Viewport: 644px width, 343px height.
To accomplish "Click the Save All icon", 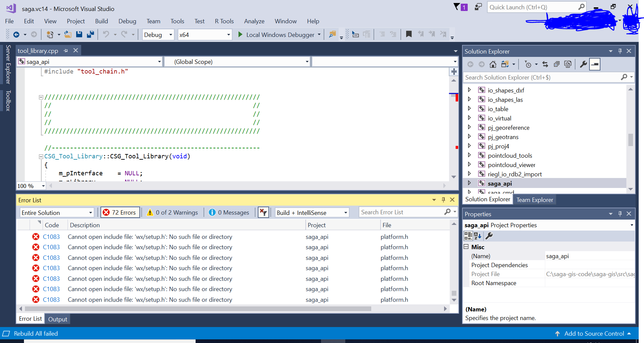I will click(x=90, y=34).
